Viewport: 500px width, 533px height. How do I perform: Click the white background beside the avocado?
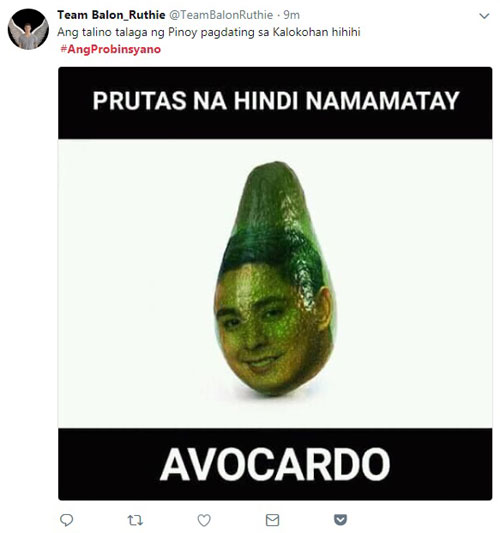point(136,284)
